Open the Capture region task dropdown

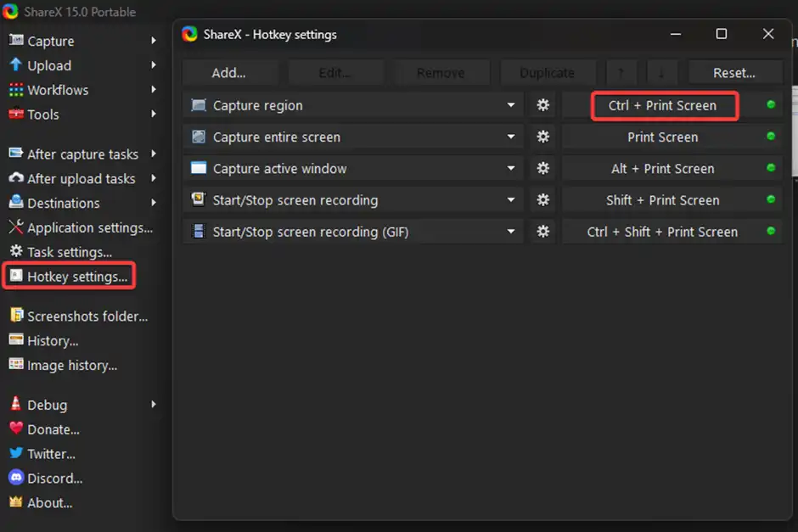click(510, 105)
